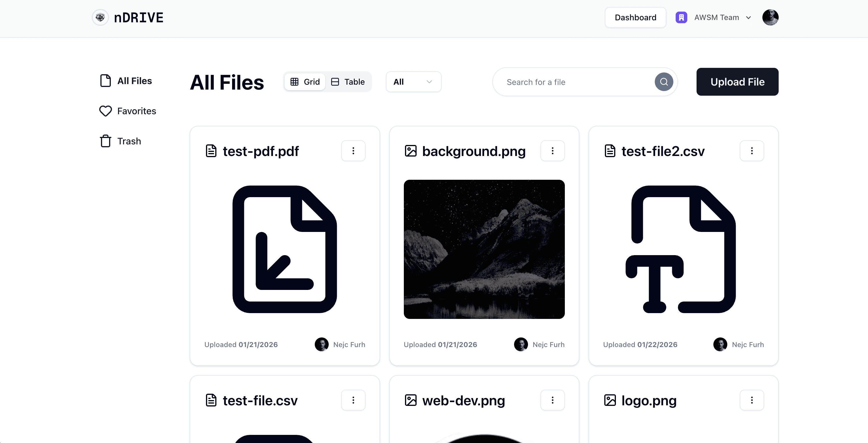Open the Favorites section
The image size is (868, 443).
click(x=128, y=111)
